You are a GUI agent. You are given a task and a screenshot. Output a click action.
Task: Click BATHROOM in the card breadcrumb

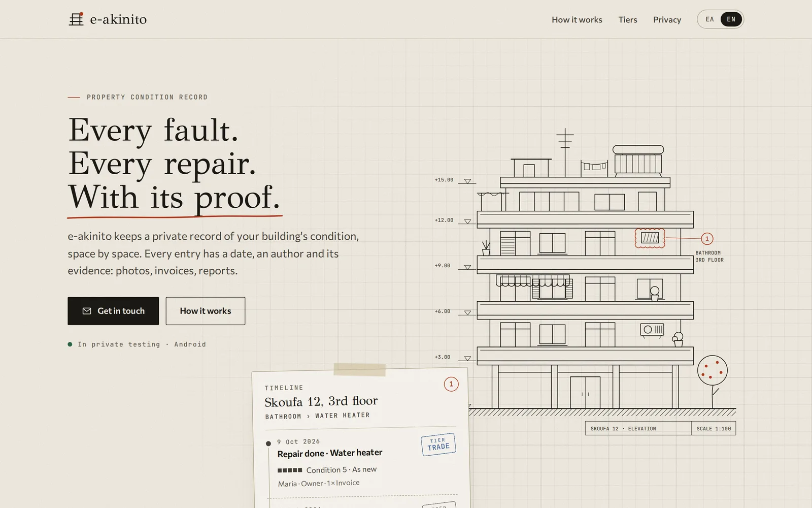click(283, 417)
